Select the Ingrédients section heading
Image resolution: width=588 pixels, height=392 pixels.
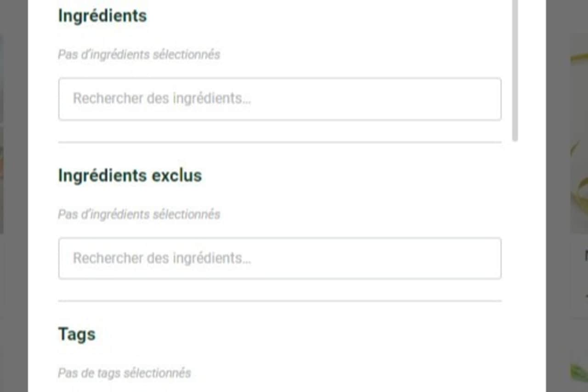[x=102, y=16]
